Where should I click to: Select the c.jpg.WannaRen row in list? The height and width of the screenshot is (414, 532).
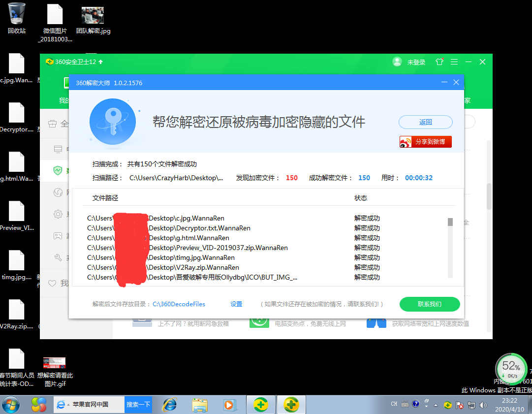tap(233, 218)
